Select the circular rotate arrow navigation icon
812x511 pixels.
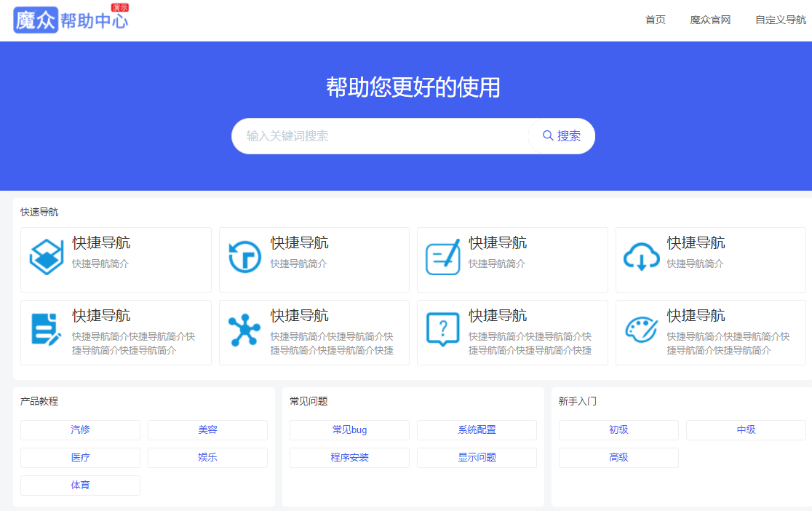245,256
